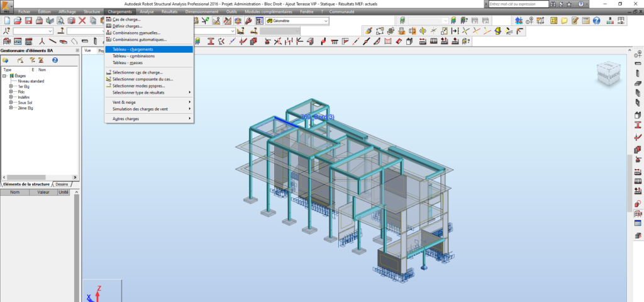This screenshot has height=302, width=644.
Task: Save the project with the floppy icon
Action: (28, 21)
